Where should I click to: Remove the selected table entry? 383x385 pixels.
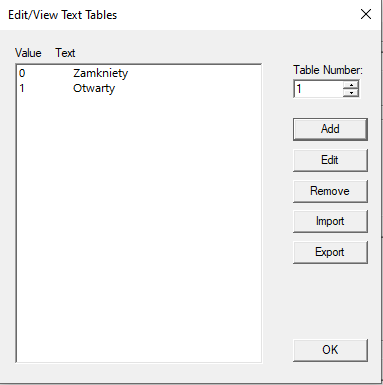[x=330, y=191]
